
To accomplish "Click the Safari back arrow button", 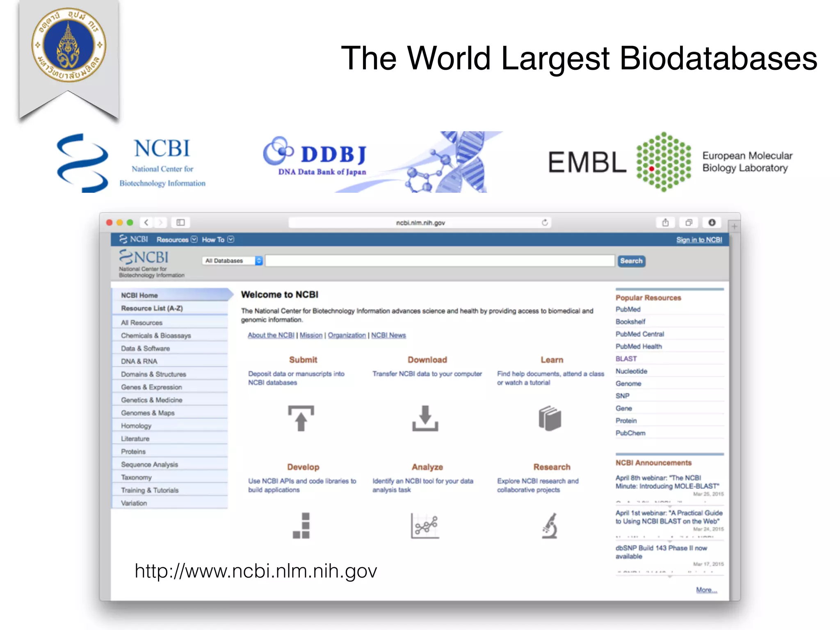I will 146,222.
